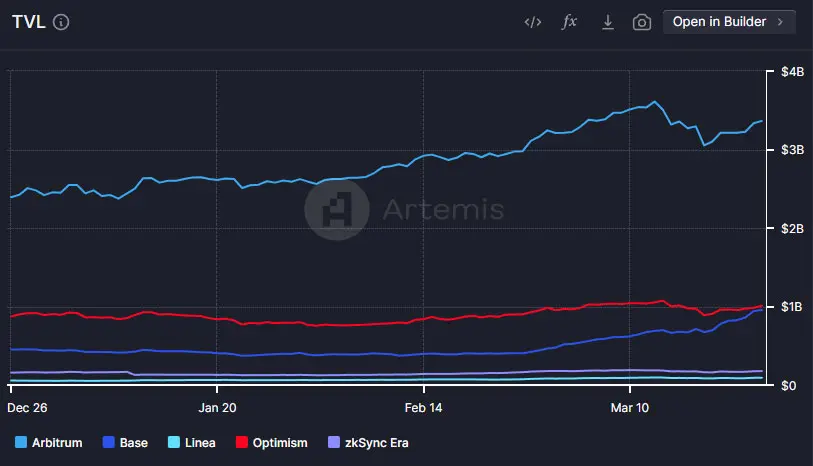Open the embed code icon
The image size is (813, 466).
click(x=532, y=22)
